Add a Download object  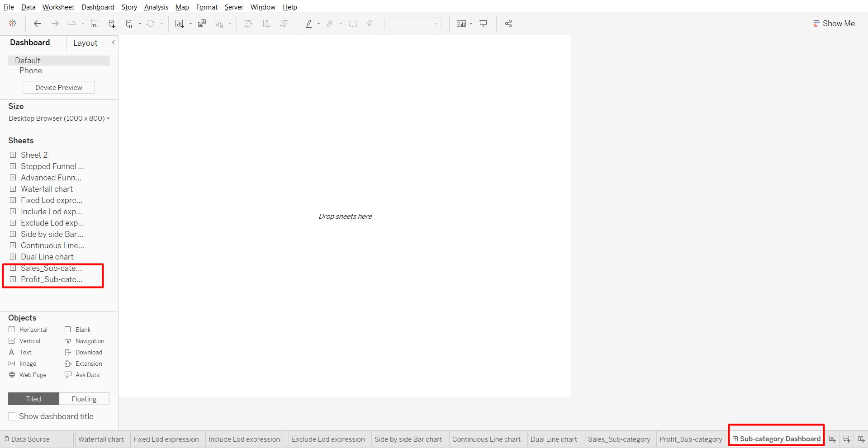[x=84, y=352]
